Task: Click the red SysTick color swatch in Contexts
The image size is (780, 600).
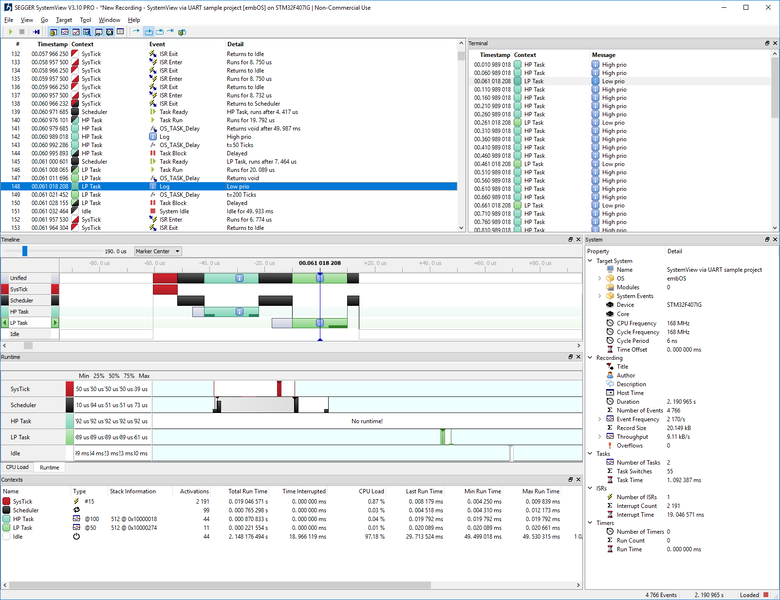Action: tap(6, 501)
